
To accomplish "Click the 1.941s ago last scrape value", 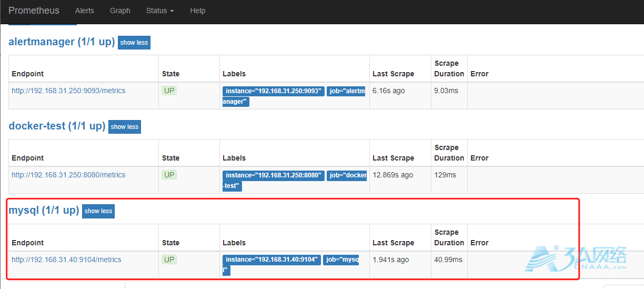I will pyautogui.click(x=390, y=260).
